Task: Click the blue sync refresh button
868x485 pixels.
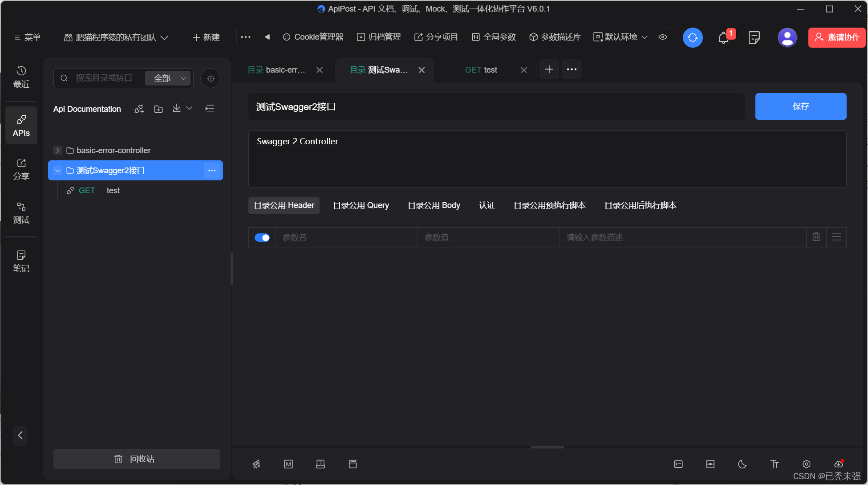Action: pyautogui.click(x=693, y=37)
